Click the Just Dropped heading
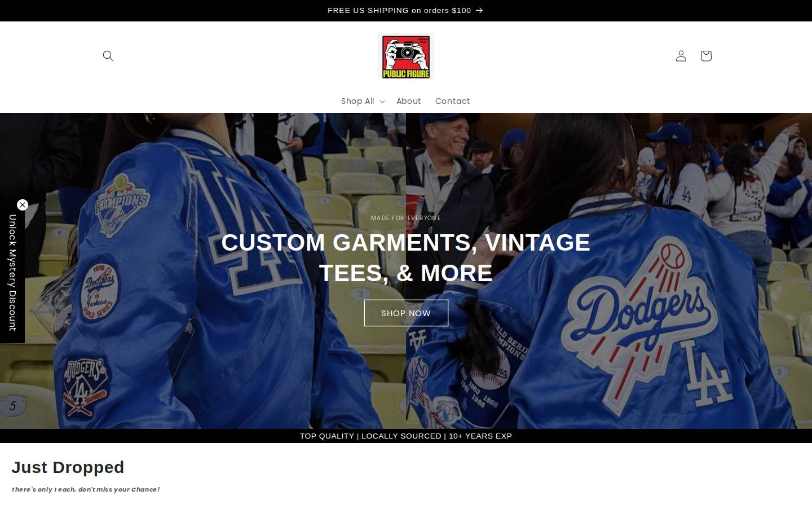The image size is (812, 508). click(68, 467)
